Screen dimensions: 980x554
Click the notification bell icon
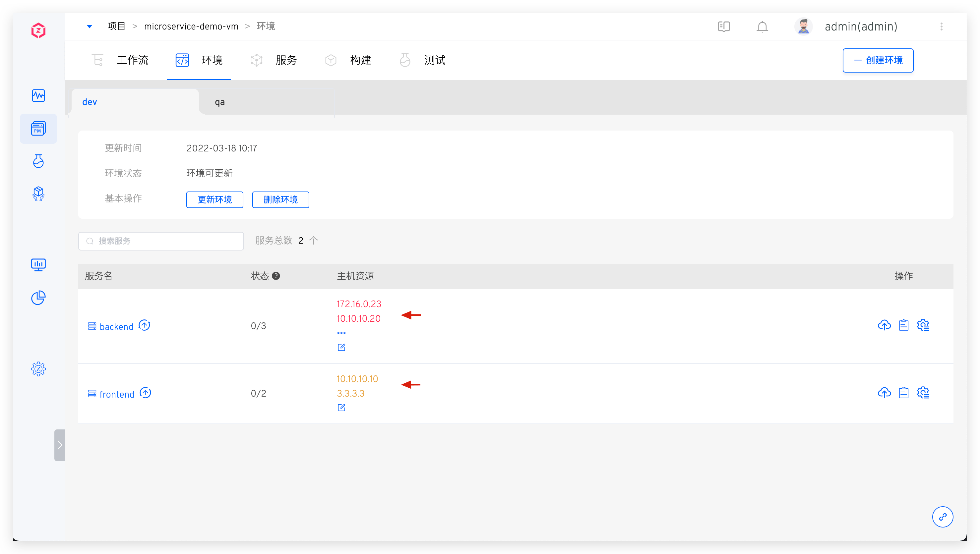tap(762, 27)
